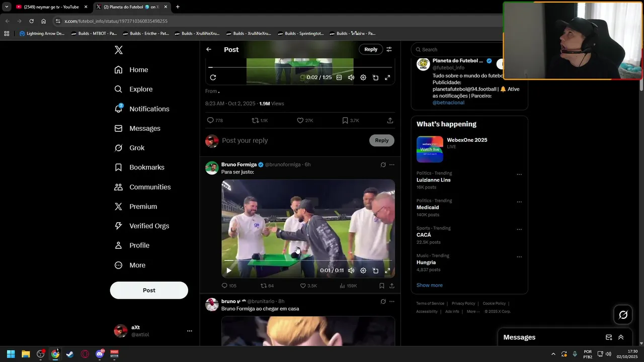Open more options on Bruno Formiga's reply
This screenshot has height=362, width=644.
[392, 164]
